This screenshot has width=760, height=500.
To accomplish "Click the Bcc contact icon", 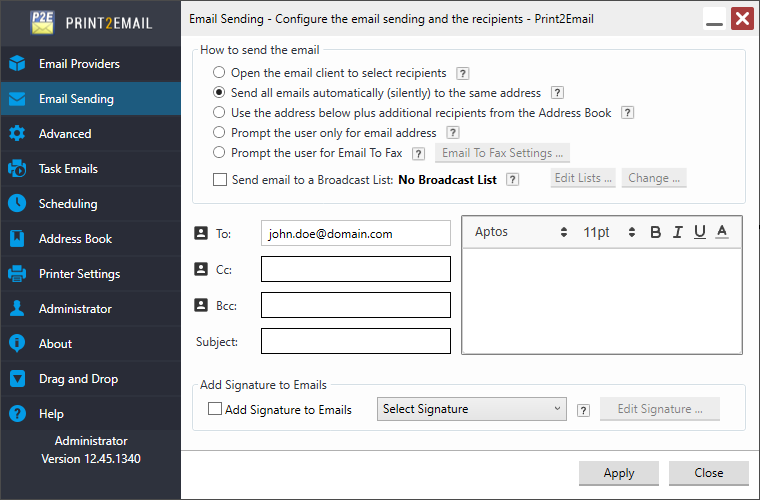I will [200, 305].
